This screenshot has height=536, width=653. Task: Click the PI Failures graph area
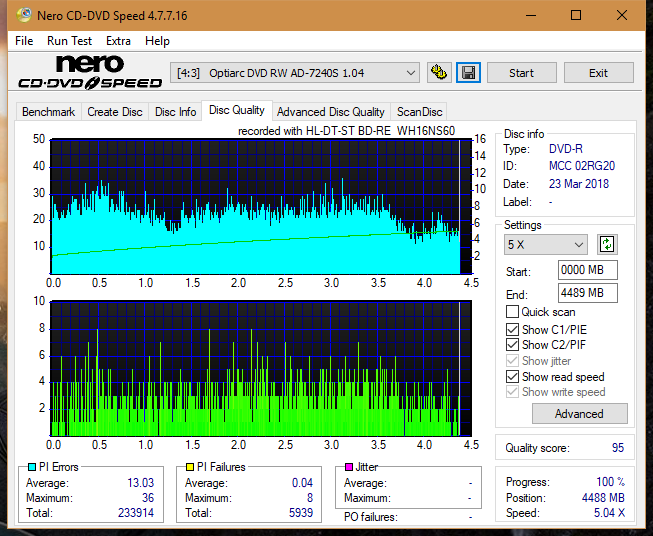point(261,368)
